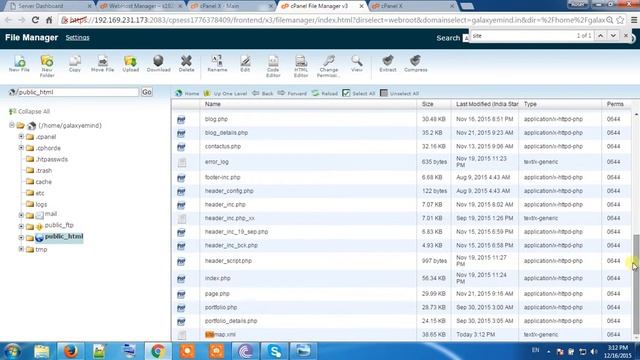This screenshot has height=360, width=640.
Task: Click the Extract toolbar icon
Action: [x=388, y=64]
